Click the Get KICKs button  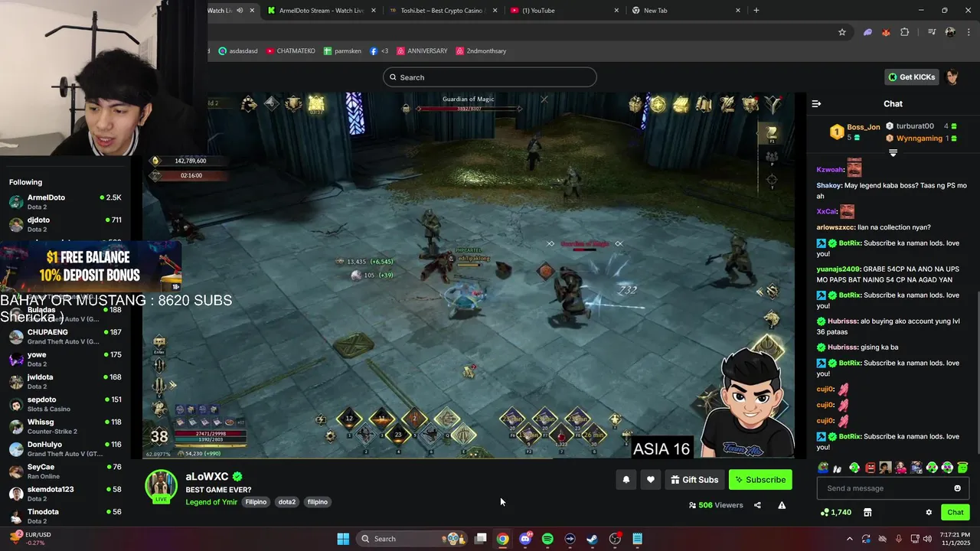911,77
